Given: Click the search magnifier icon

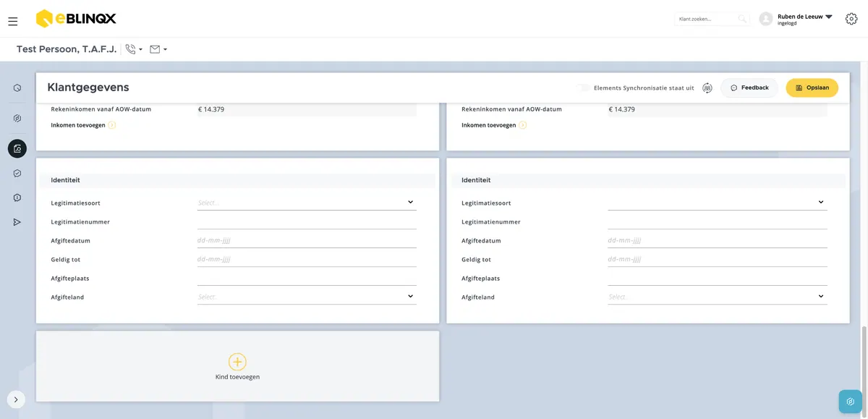Looking at the screenshot, I should 742,19.
